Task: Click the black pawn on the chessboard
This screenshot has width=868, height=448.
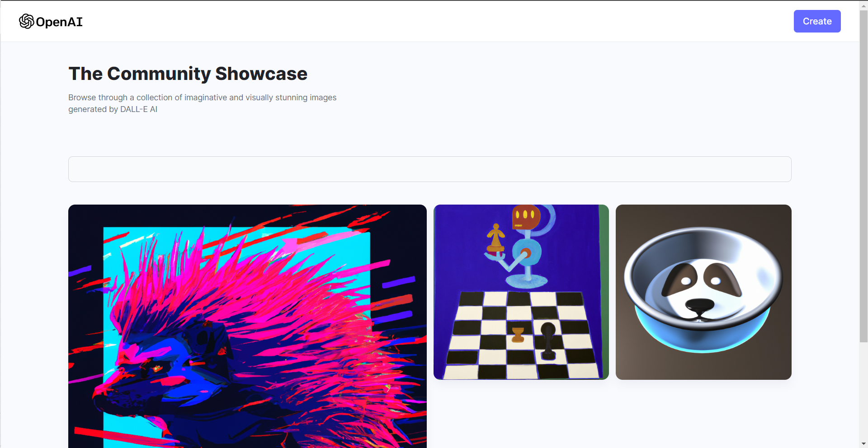Action: coord(548,341)
